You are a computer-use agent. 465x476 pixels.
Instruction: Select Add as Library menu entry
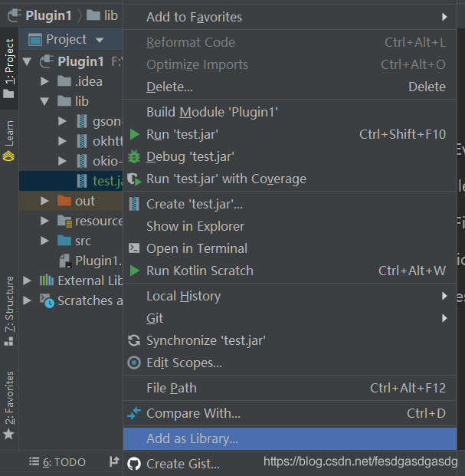click(192, 439)
